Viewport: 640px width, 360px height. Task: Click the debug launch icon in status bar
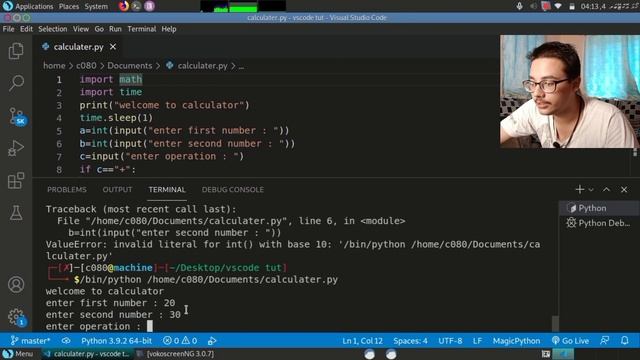point(212,341)
